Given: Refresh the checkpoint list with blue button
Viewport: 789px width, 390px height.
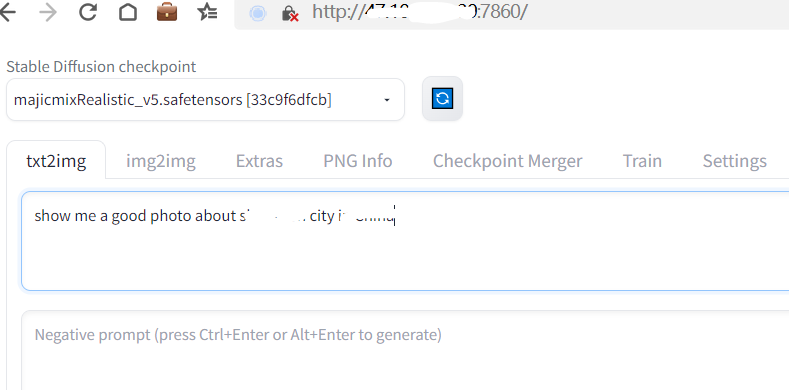Looking at the screenshot, I should [442, 99].
